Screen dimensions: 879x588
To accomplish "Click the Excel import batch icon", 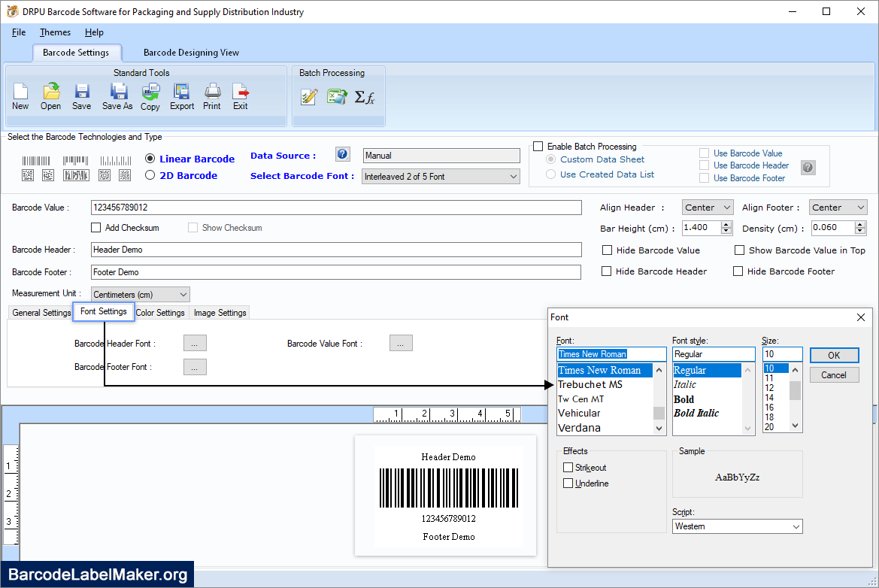I will (337, 97).
